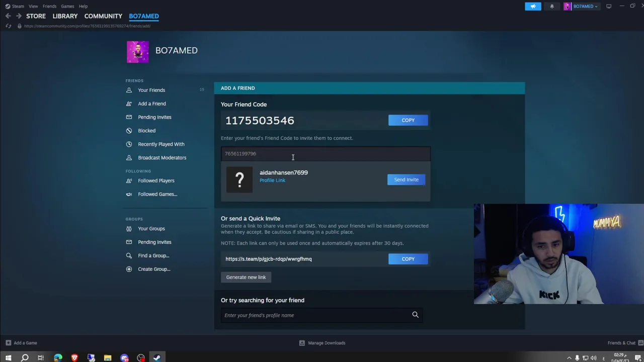Open the Windows Start menu
This screenshot has height=362, width=644.
click(8, 358)
